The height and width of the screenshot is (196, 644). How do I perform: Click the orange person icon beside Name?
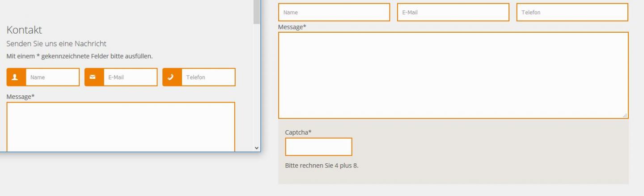click(x=16, y=77)
